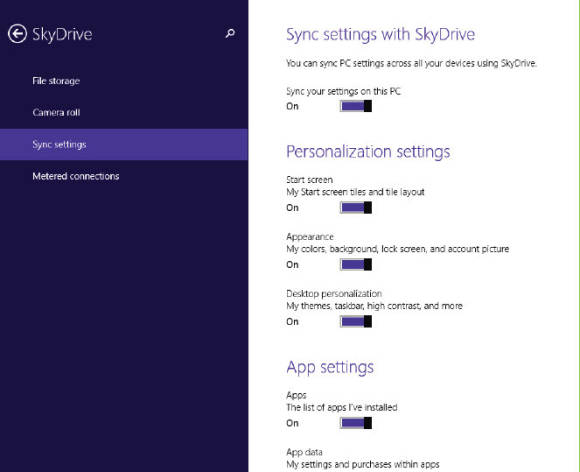
Task: Click the sync PC settings description text
Action: 411,63
